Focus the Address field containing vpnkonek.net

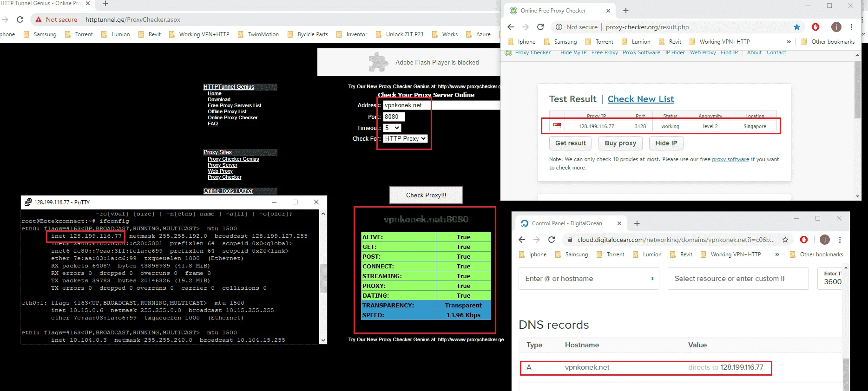coord(441,105)
